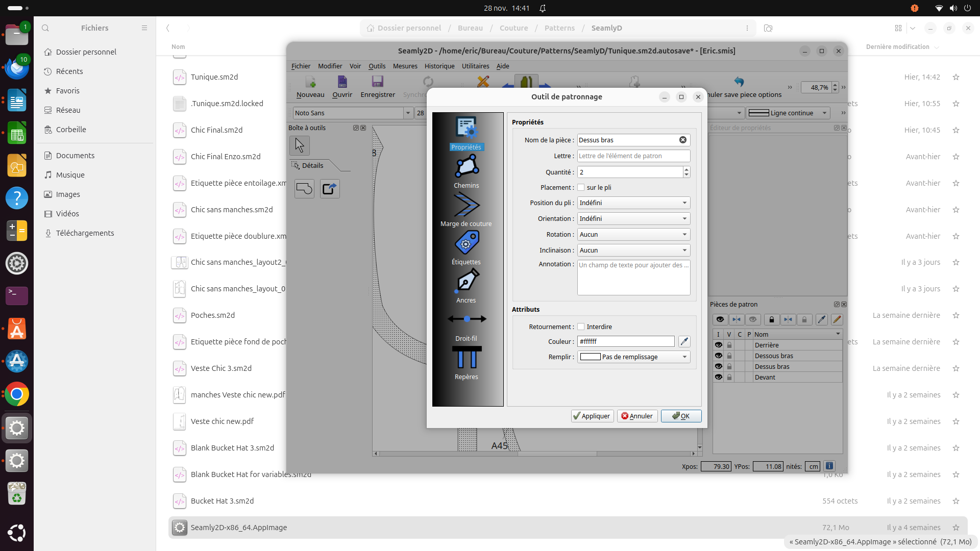Click the Lettre input field
Image resolution: width=980 pixels, height=551 pixels.
(633, 156)
